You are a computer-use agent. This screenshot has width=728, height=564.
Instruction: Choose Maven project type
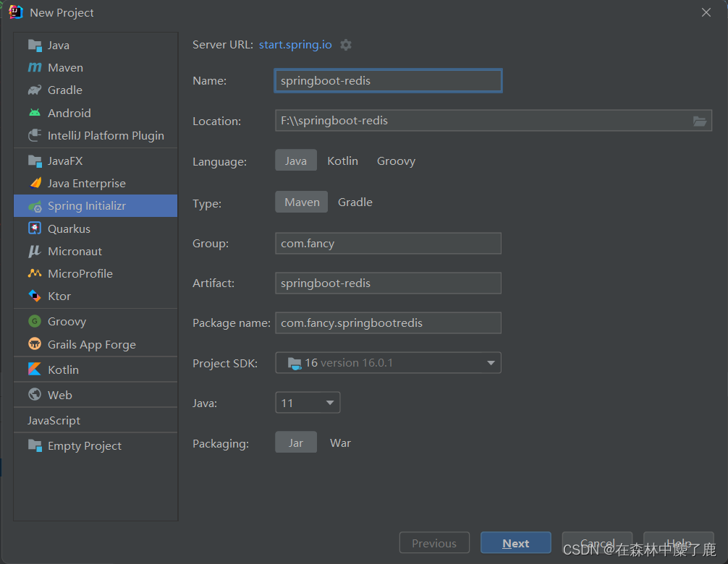tap(302, 202)
